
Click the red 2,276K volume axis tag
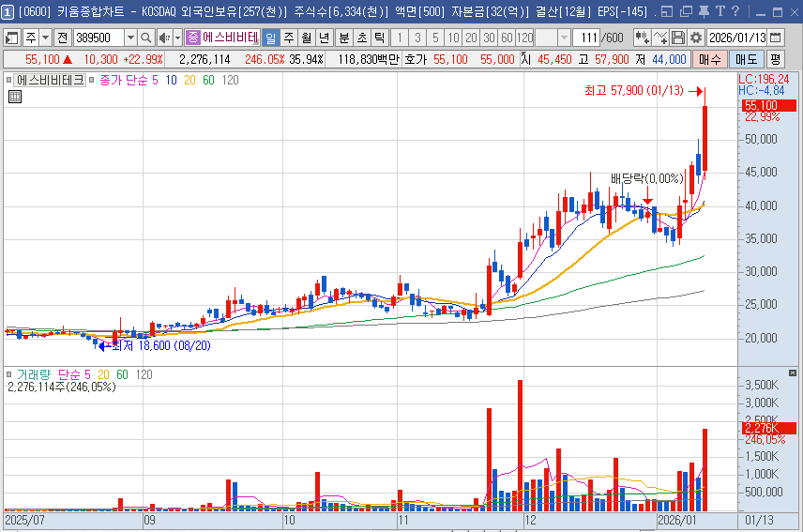click(768, 428)
